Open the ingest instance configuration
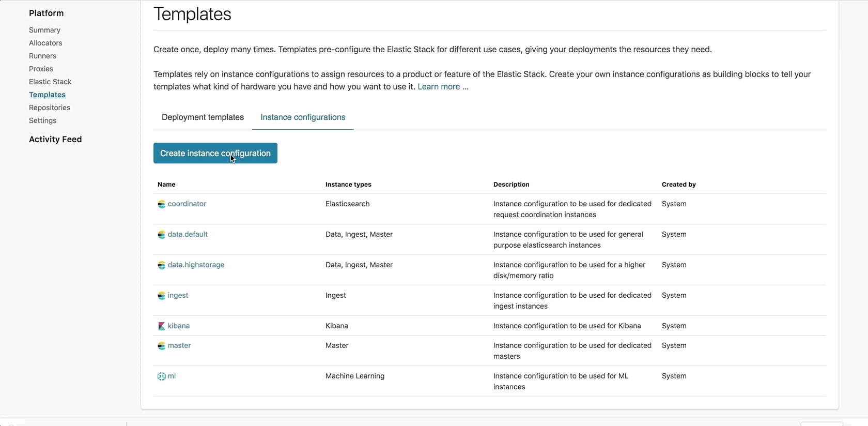The image size is (868, 426). 178,295
